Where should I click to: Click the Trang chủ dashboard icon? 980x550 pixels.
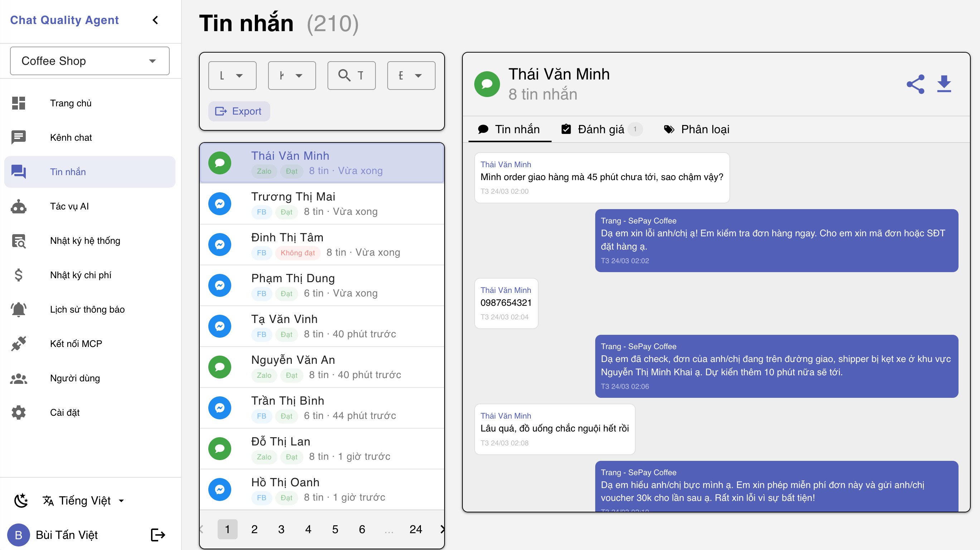(x=19, y=103)
